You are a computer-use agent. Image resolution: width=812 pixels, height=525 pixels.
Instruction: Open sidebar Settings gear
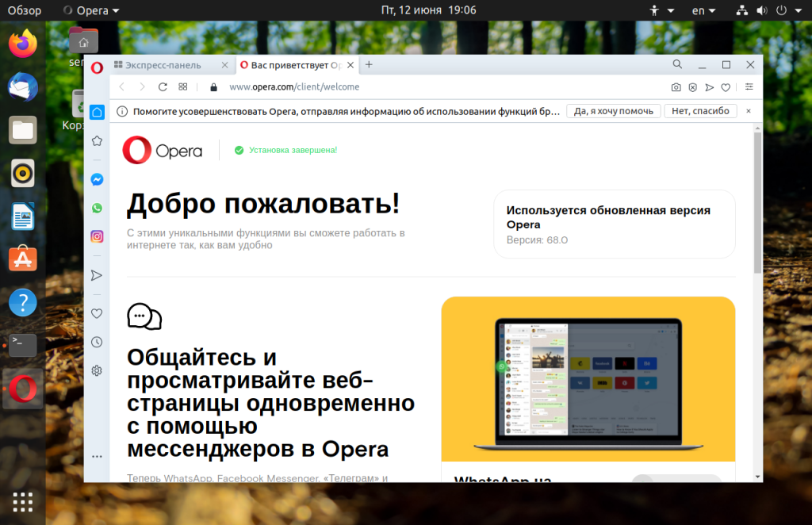click(97, 370)
